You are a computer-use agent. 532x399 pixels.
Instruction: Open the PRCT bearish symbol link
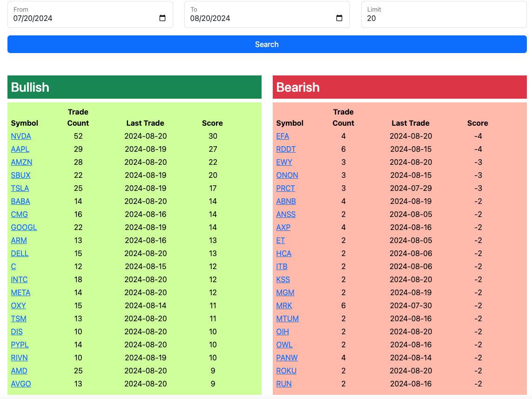click(286, 188)
